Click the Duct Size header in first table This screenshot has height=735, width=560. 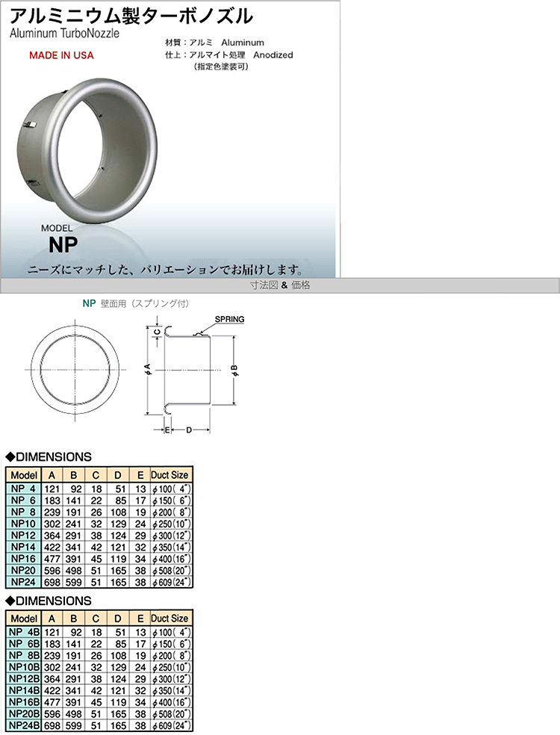(169, 475)
